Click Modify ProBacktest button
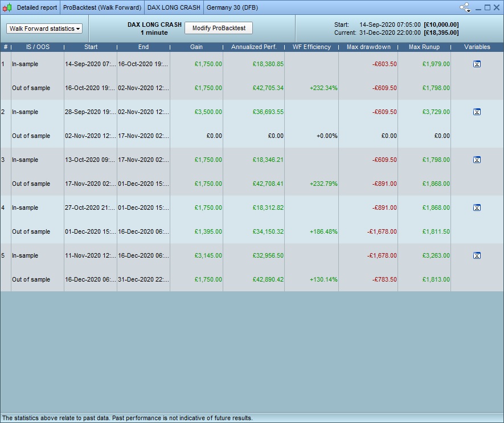Viewport: 504px width, 423px height. pos(219,28)
